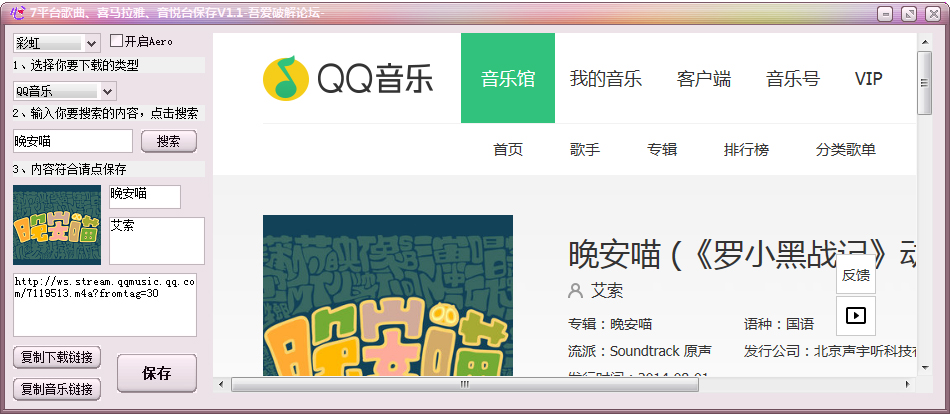
Task: Open the 我的音乐 tab
Action: coord(605,79)
